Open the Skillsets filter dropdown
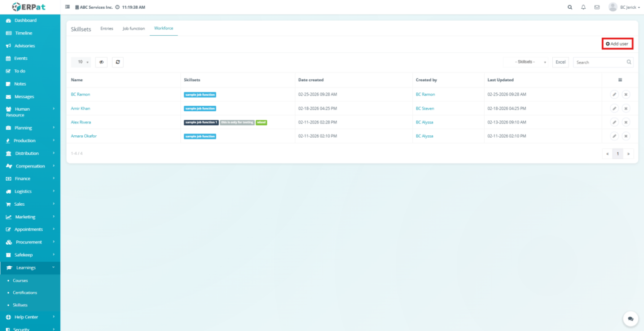Image resolution: width=644 pixels, height=331 pixels. click(x=526, y=62)
